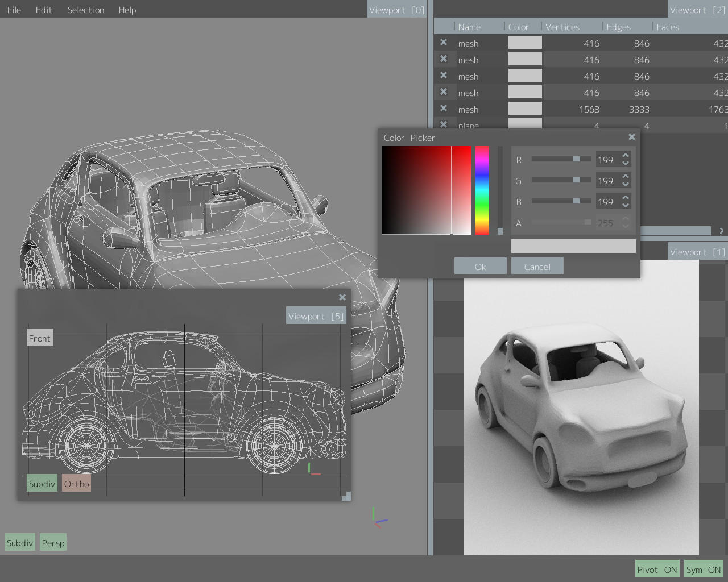The image size is (728, 582).
Task: Click the right arrow of the mesh list scrollbar
Action: pyautogui.click(x=721, y=231)
